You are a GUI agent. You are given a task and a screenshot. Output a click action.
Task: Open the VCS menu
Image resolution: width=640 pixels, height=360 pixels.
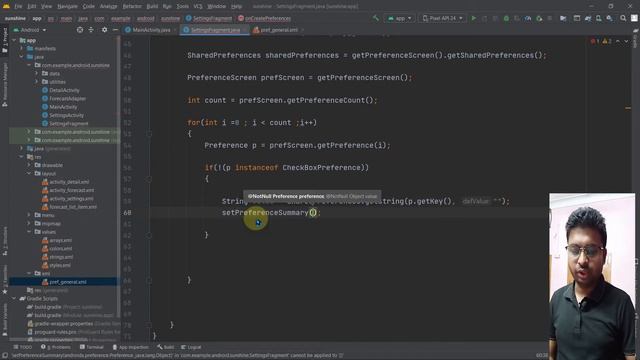click(x=198, y=7)
